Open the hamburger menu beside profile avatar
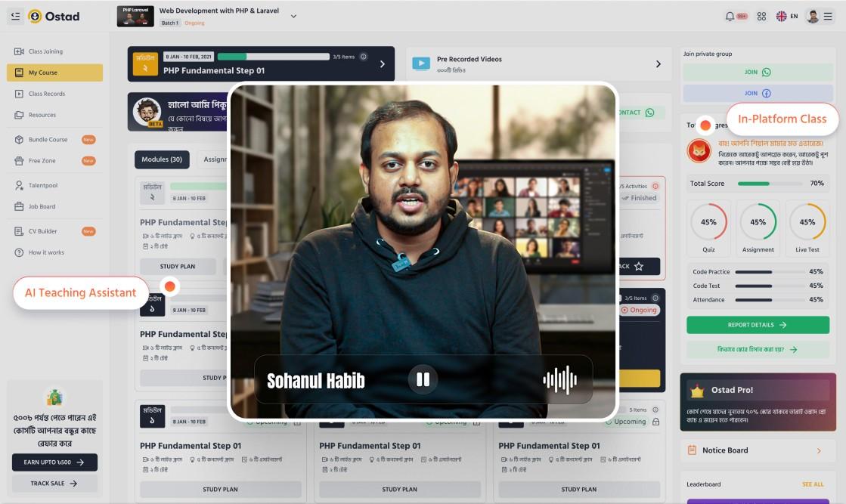 pos(828,16)
